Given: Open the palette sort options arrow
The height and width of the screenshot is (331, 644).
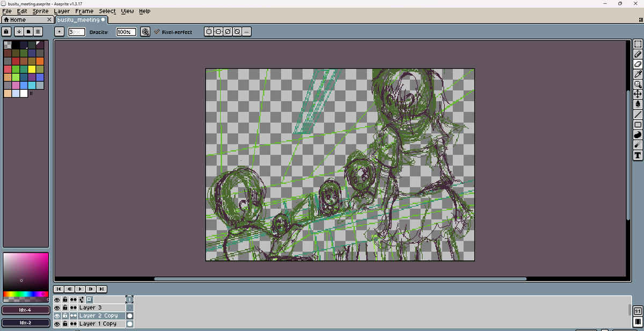Looking at the screenshot, I should click(x=19, y=32).
